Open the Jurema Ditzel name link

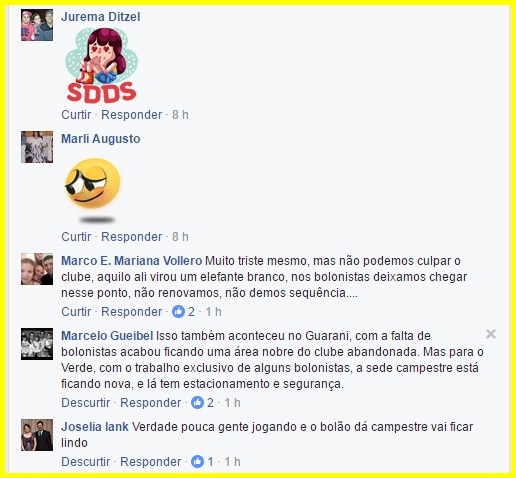click(x=101, y=17)
